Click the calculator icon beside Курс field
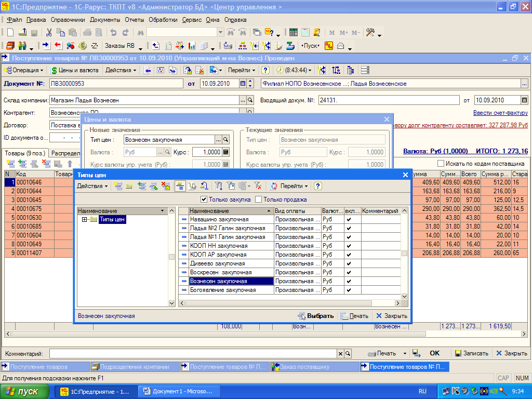 coord(225,152)
